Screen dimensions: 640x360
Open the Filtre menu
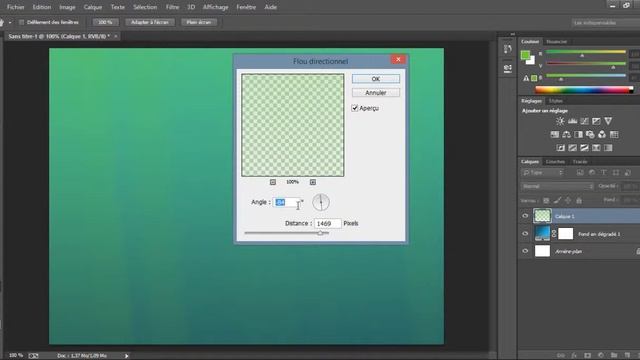click(172, 7)
